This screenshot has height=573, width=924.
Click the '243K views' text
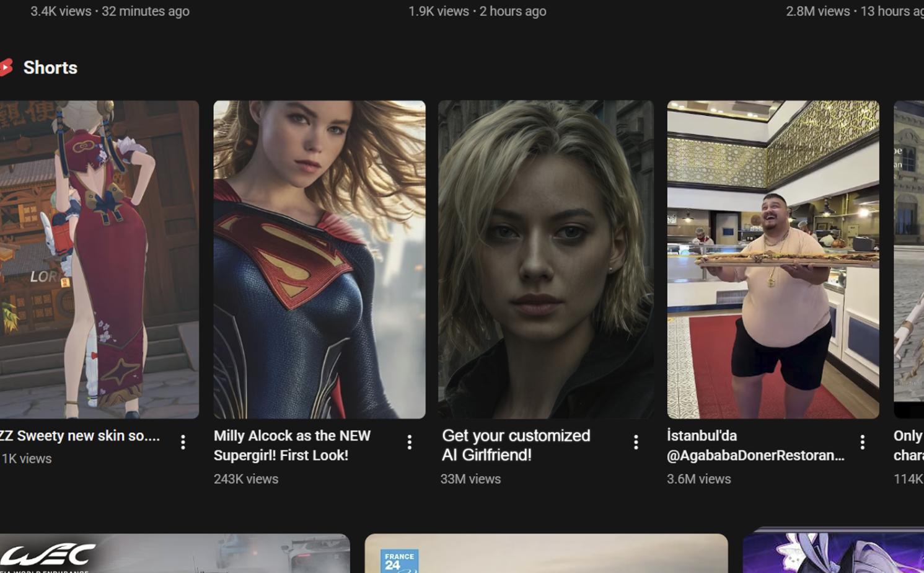(246, 479)
